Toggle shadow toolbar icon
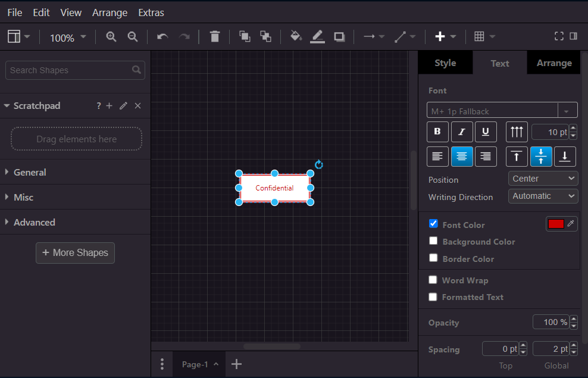Screen dimensions: 588x378 click(339, 37)
